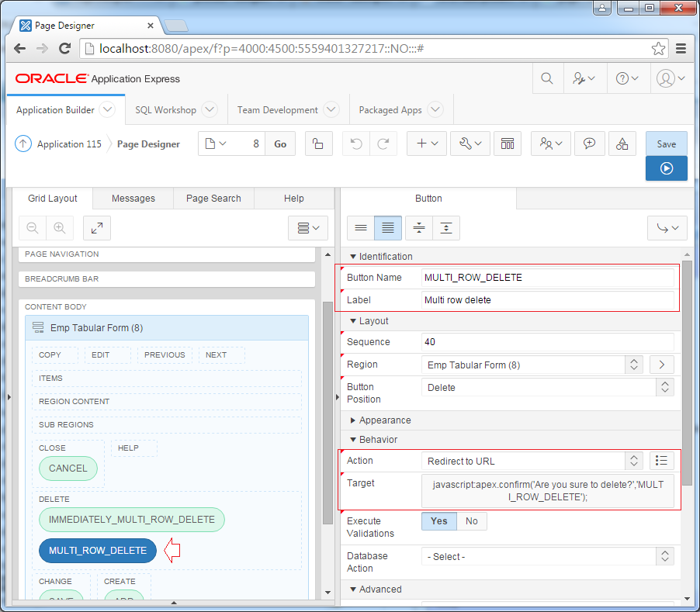
Task: Open the help question mark menu
Action: (627, 78)
